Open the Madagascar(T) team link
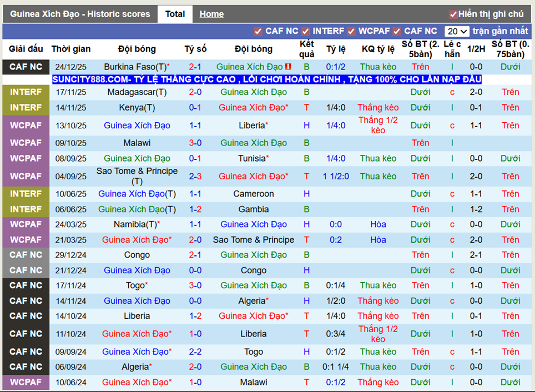 (137, 92)
